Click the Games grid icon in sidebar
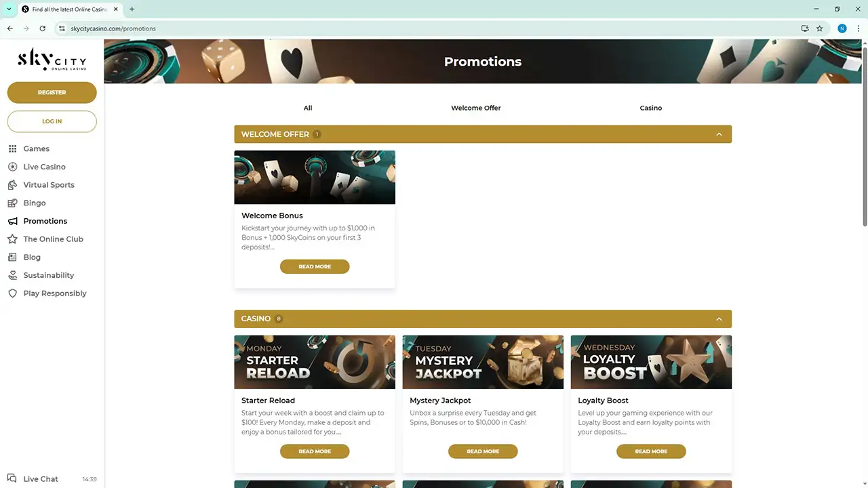 click(12, 148)
